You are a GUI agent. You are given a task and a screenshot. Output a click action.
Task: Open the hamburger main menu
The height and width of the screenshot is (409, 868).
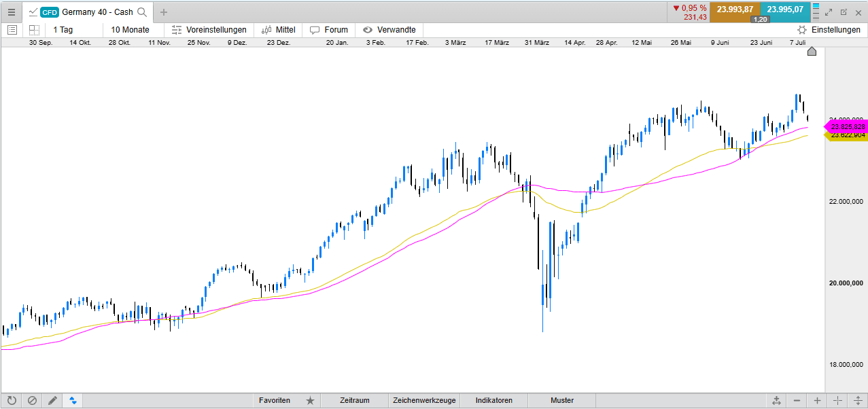point(11,12)
